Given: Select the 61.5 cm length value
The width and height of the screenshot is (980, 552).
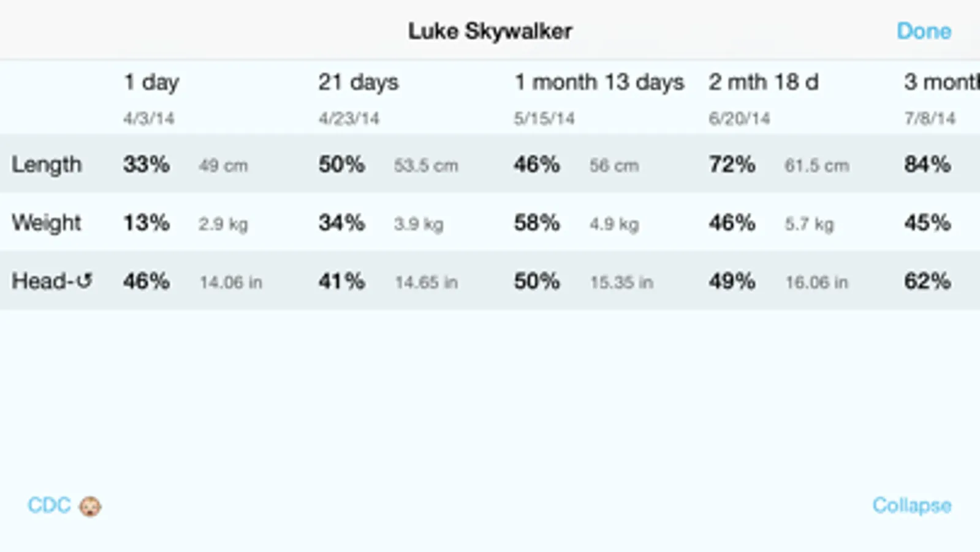Looking at the screenshot, I should (x=817, y=166).
